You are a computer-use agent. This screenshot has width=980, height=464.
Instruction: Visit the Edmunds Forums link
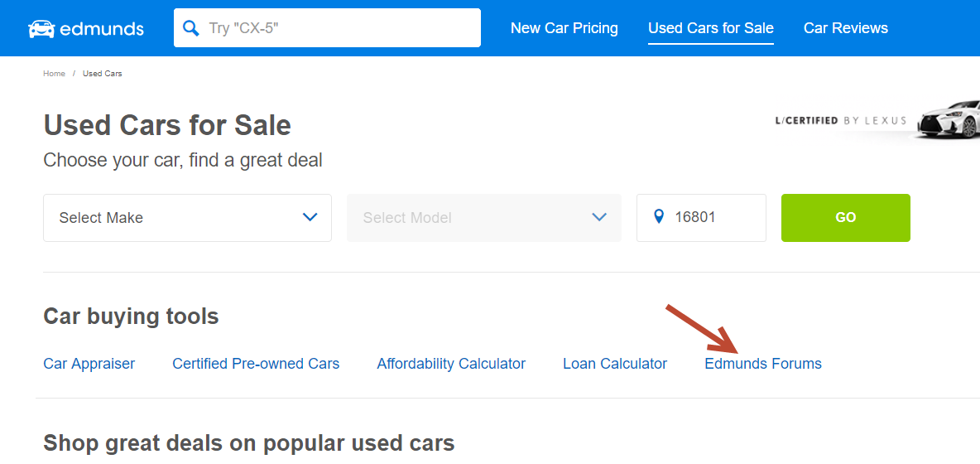point(763,363)
